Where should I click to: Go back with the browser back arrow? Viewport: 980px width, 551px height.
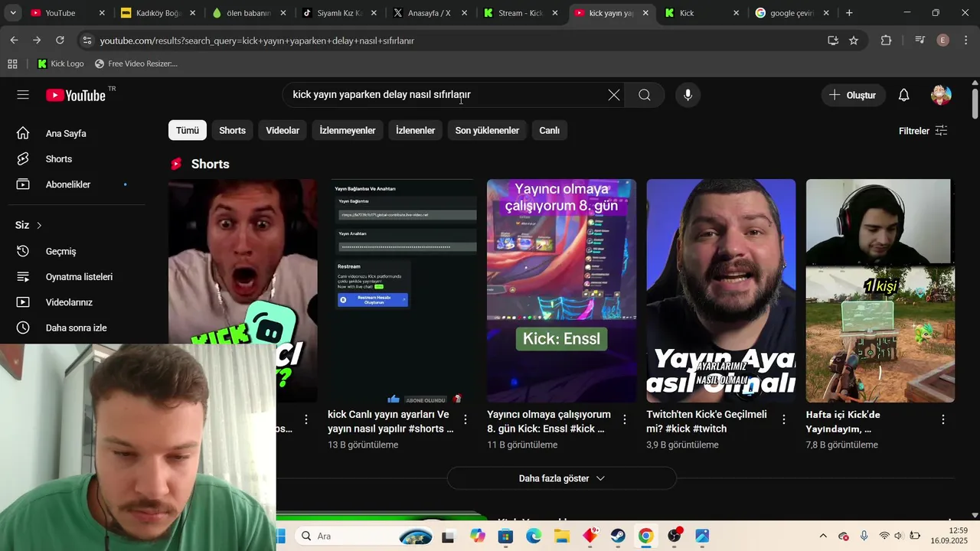15,41
